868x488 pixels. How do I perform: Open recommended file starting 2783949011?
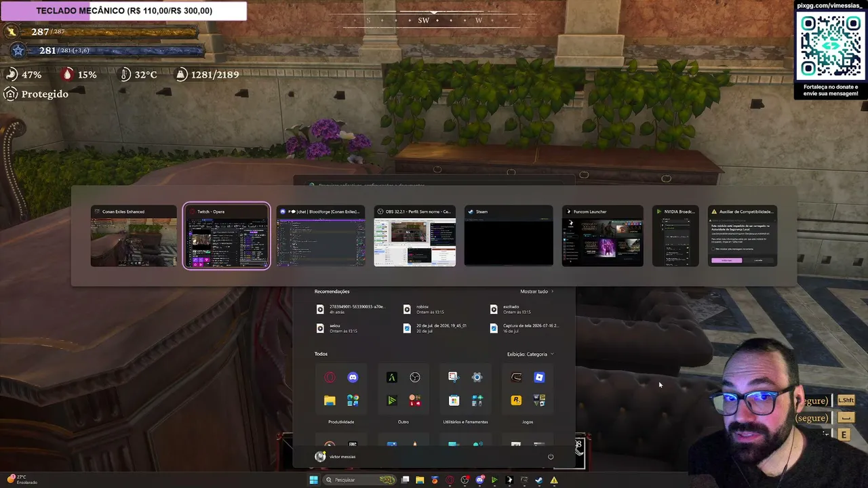[x=351, y=309]
